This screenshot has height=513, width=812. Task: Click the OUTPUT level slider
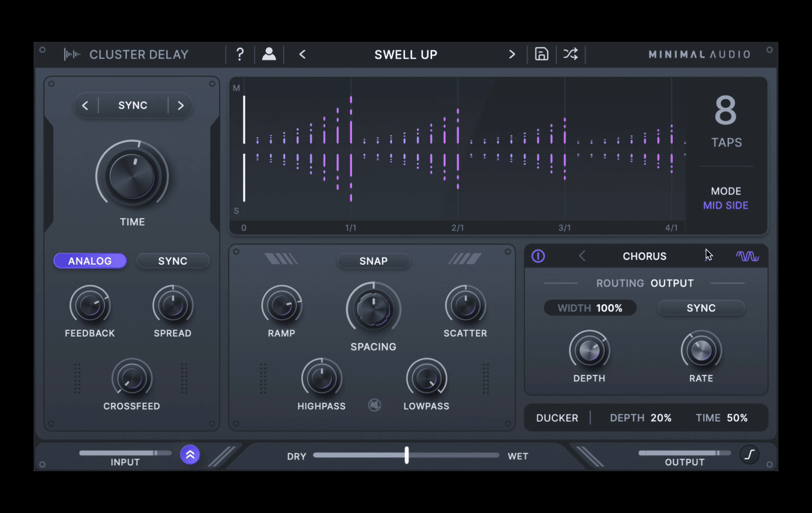click(684, 453)
